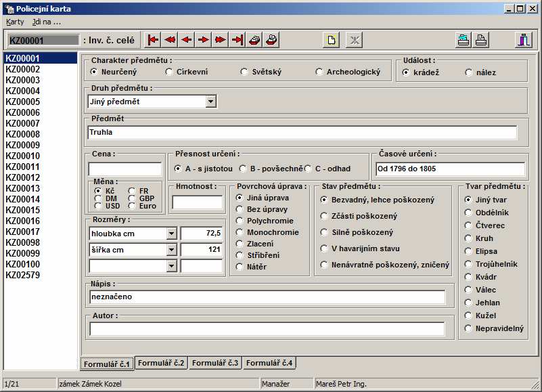Viewport: 542px width, 392px height.
Task: Expand the hloubka cm dimension dropdown
Action: pos(171,234)
